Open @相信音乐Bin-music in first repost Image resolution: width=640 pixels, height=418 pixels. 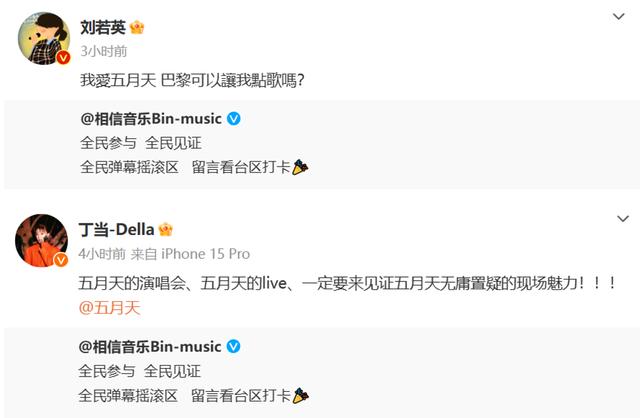pos(150,119)
